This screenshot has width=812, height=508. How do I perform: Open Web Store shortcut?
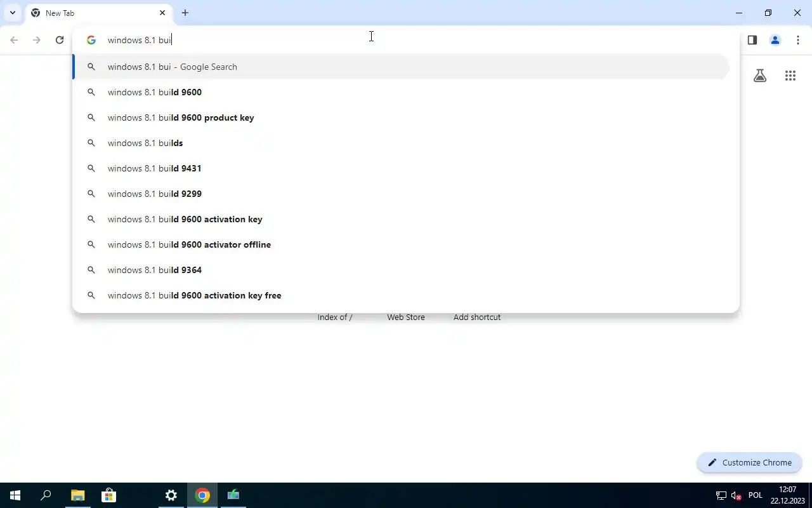tap(406, 317)
